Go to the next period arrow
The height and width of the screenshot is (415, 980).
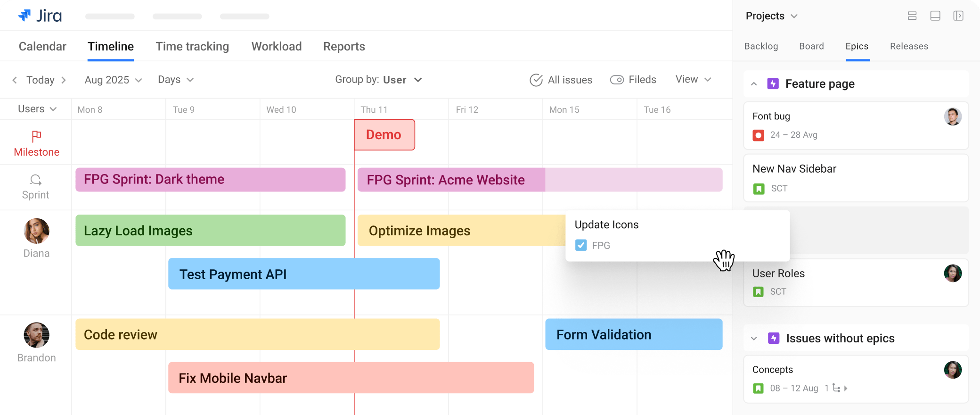64,80
